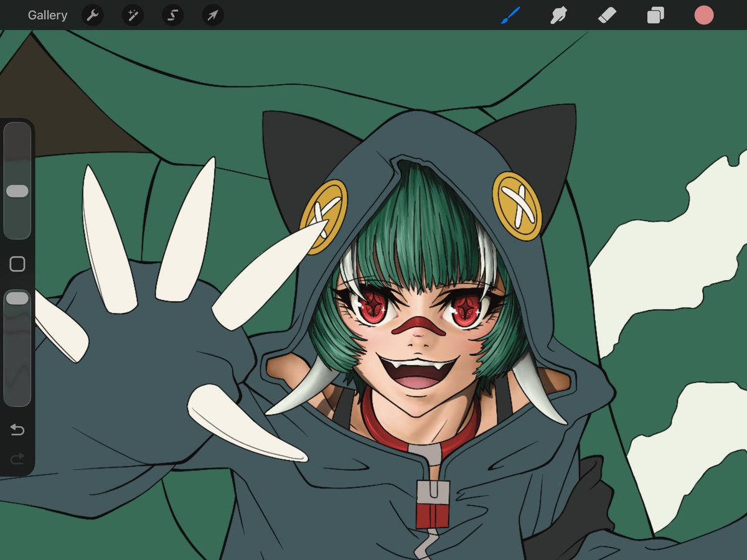The width and height of the screenshot is (747, 560).
Task: Click the brush size slider handle
Action: tap(17, 191)
